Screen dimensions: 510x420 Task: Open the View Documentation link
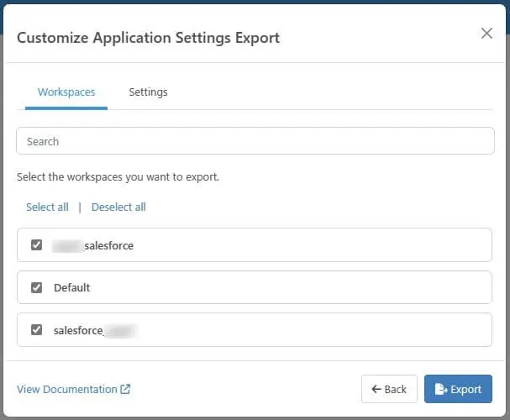pyautogui.click(x=67, y=390)
